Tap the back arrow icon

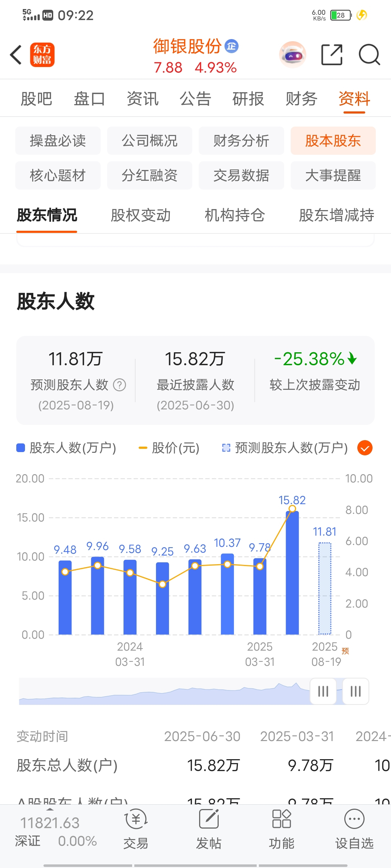16,55
